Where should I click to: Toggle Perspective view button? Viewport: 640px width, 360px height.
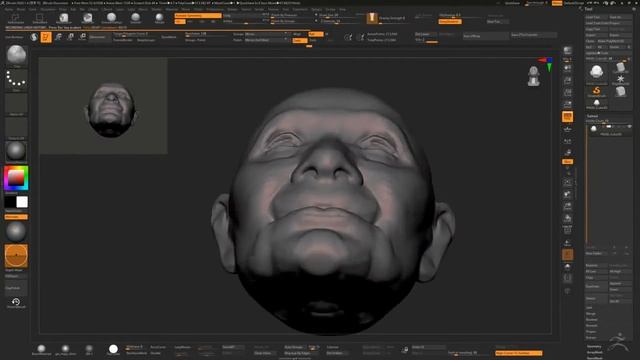[x=567, y=117]
